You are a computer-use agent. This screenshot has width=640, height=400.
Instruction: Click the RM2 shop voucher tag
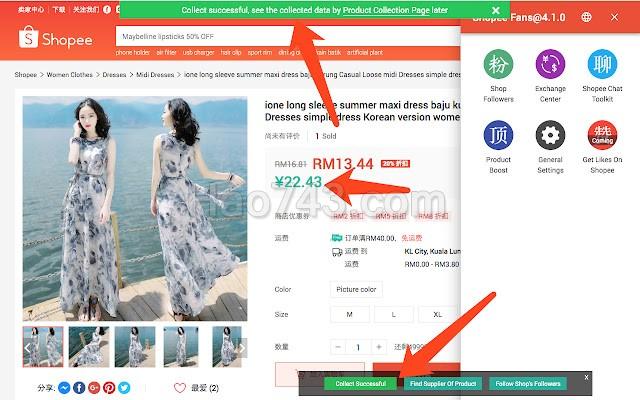pyautogui.click(x=348, y=216)
